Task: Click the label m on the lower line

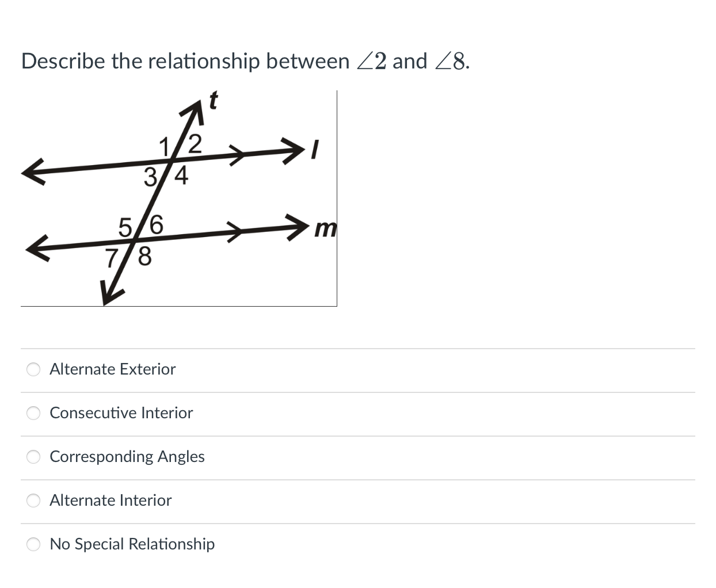Action: 325,229
